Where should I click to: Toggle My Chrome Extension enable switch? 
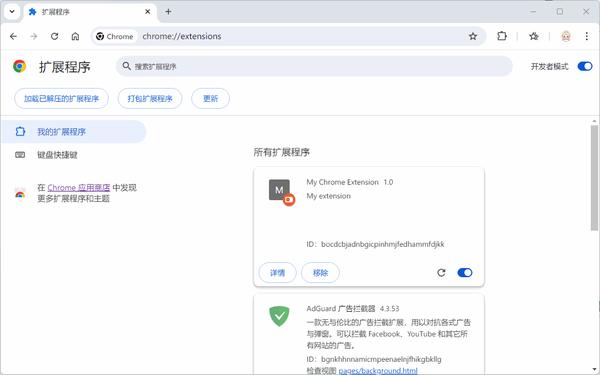465,273
